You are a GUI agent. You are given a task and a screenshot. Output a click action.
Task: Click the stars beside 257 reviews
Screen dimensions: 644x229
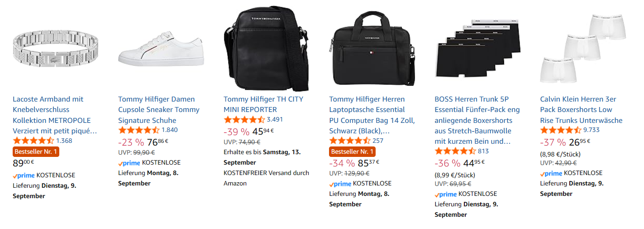click(350, 141)
